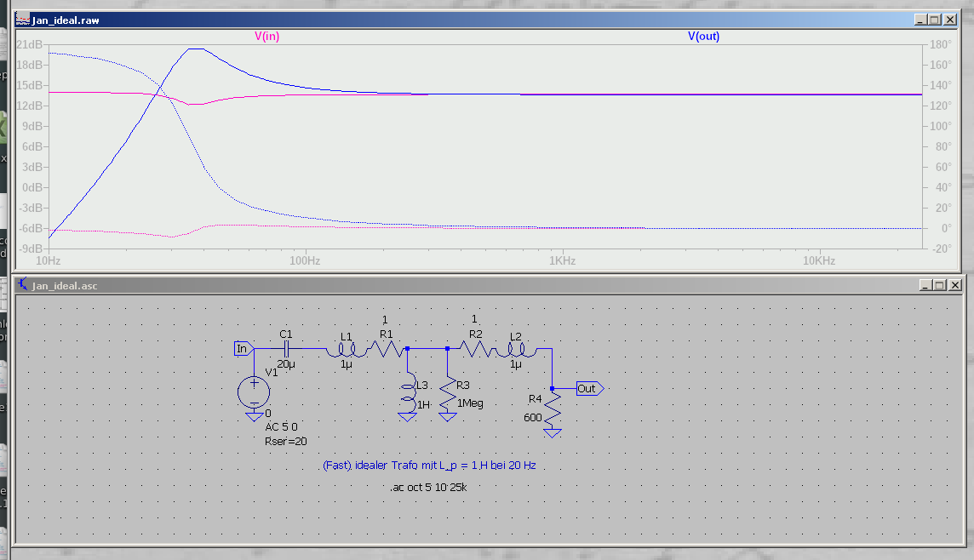
Task: Select resistor R2 symbol
Action: pos(476,350)
